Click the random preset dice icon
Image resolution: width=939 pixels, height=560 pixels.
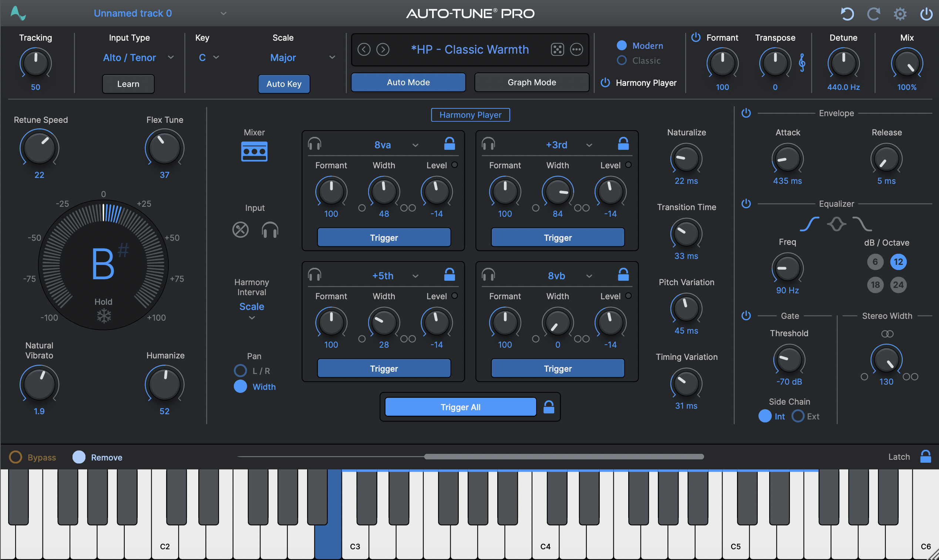pos(557,50)
